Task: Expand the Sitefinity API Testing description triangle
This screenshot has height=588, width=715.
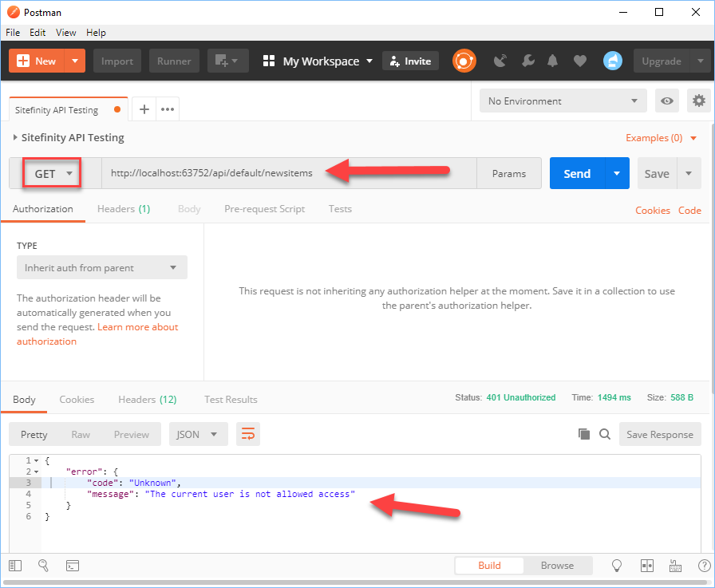Action: [15, 137]
